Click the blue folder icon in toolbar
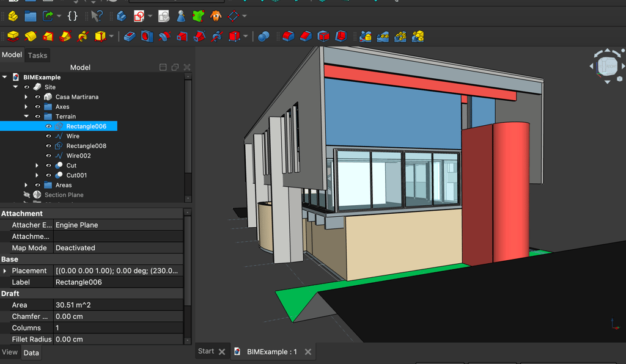The image size is (626, 364). click(30, 16)
